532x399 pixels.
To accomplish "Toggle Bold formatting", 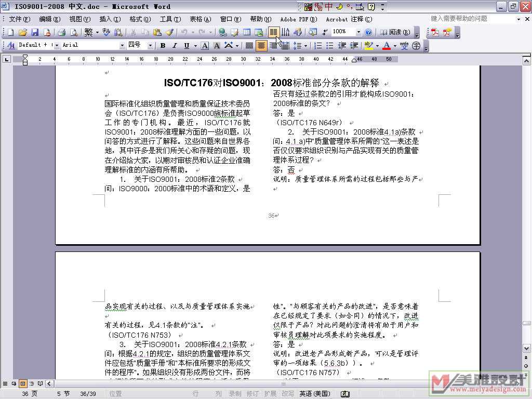I will coord(163,46).
